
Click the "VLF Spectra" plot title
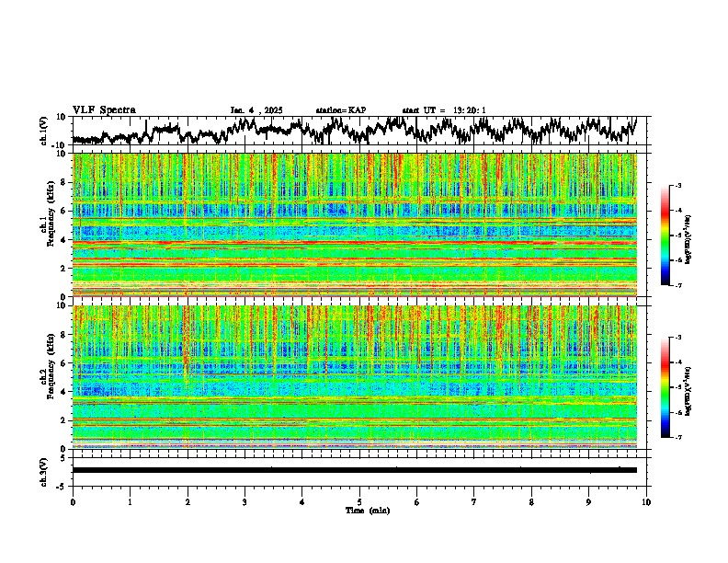(x=104, y=110)
